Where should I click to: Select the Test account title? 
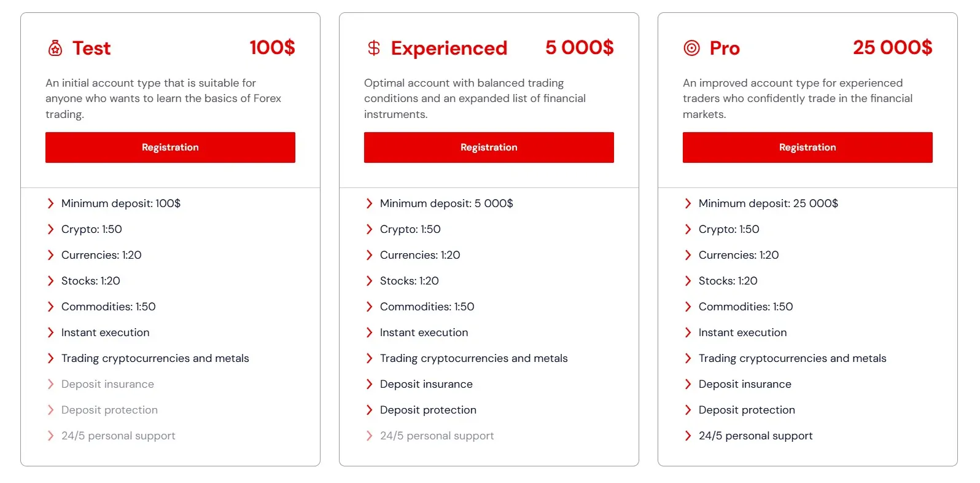(91, 48)
